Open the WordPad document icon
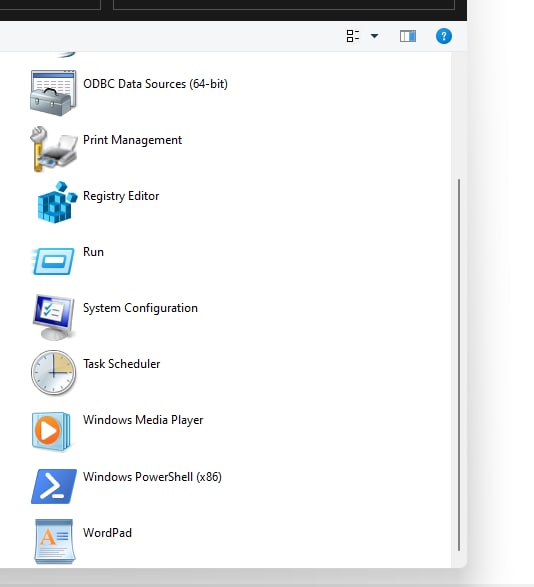The image size is (534, 587). coord(55,541)
